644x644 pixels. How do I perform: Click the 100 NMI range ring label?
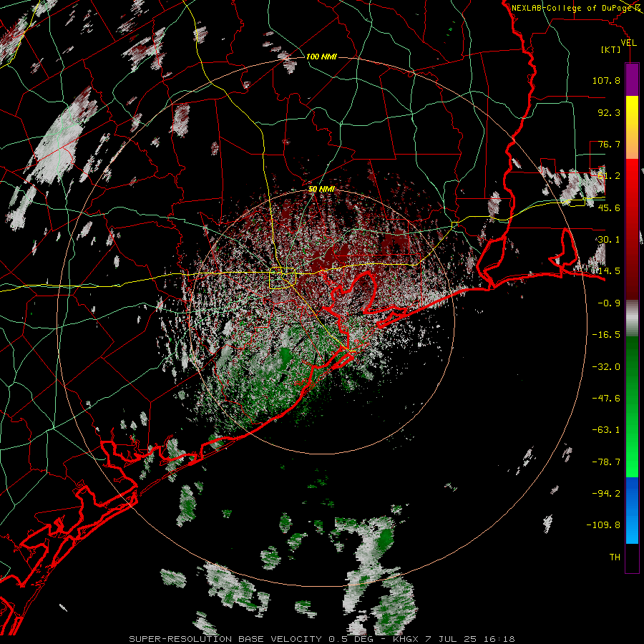pyautogui.click(x=321, y=57)
